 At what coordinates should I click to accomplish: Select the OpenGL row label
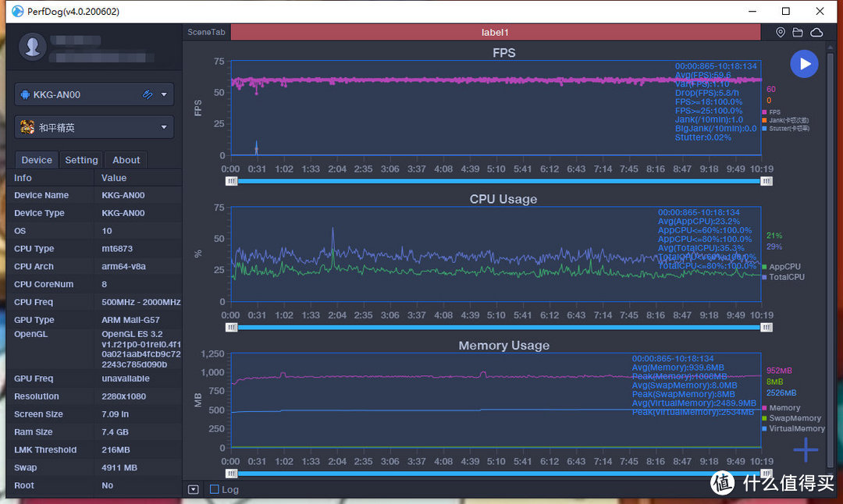point(30,334)
